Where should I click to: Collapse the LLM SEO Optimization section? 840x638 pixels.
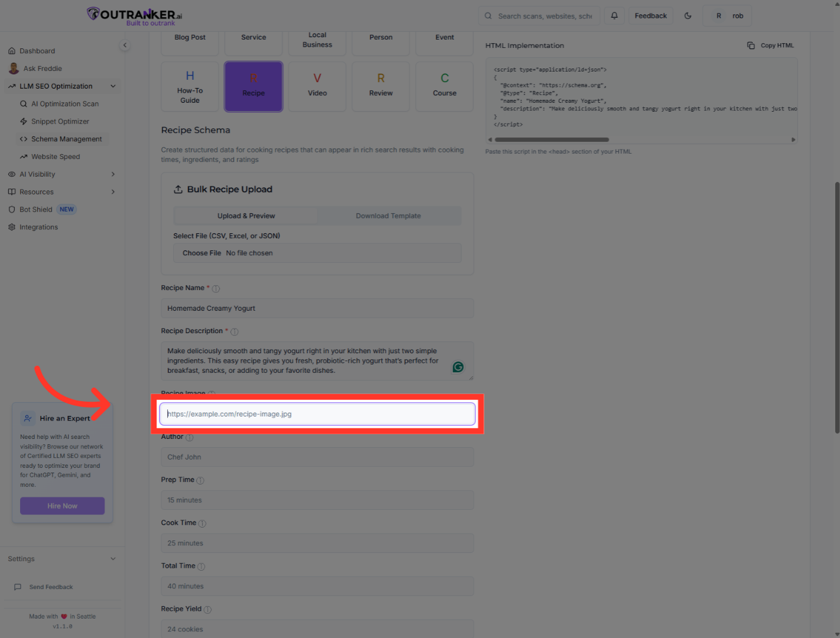tap(113, 86)
